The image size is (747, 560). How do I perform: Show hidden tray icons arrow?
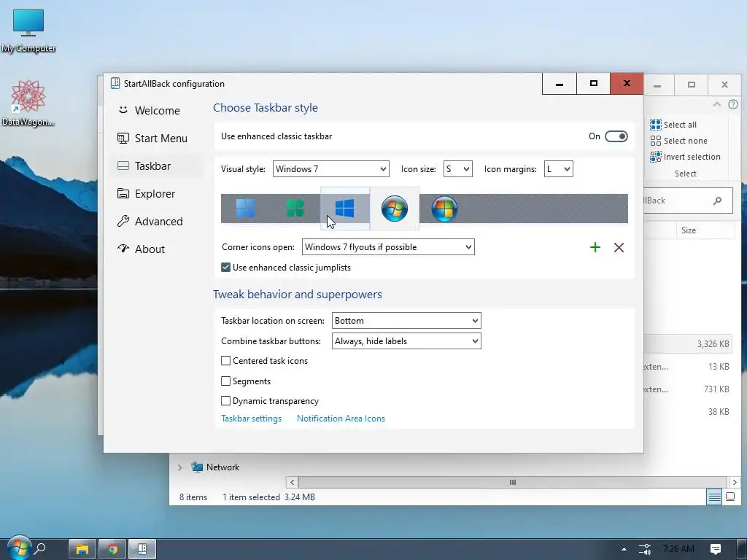pos(624,549)
